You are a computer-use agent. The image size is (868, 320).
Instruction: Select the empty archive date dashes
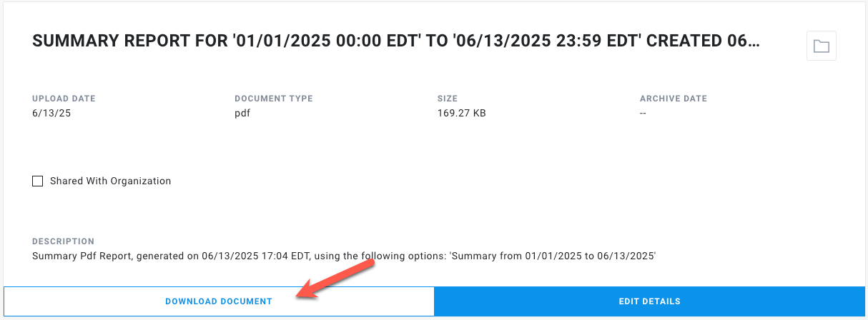tap(643, 113)
